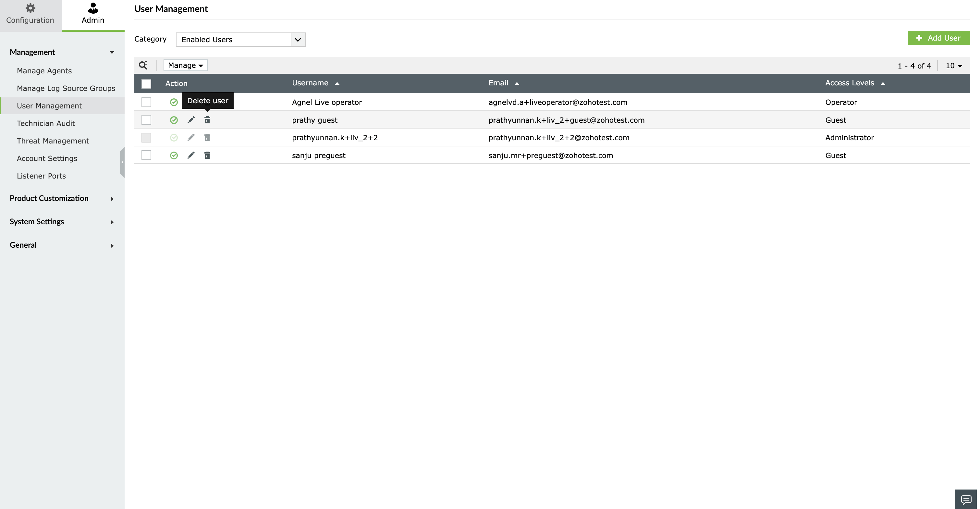Select checkbox for Agnel Live operator
The width and height of the screenshot is (980, 509).
coord(146,102)
